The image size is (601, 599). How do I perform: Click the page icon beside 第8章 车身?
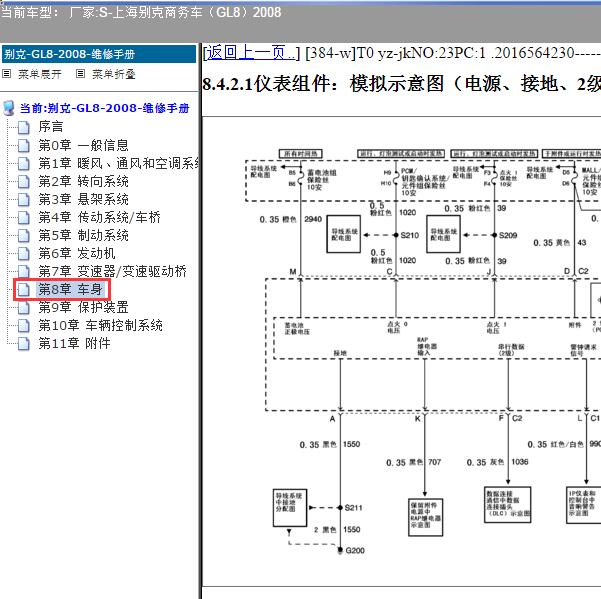click(x=24, y=290)
